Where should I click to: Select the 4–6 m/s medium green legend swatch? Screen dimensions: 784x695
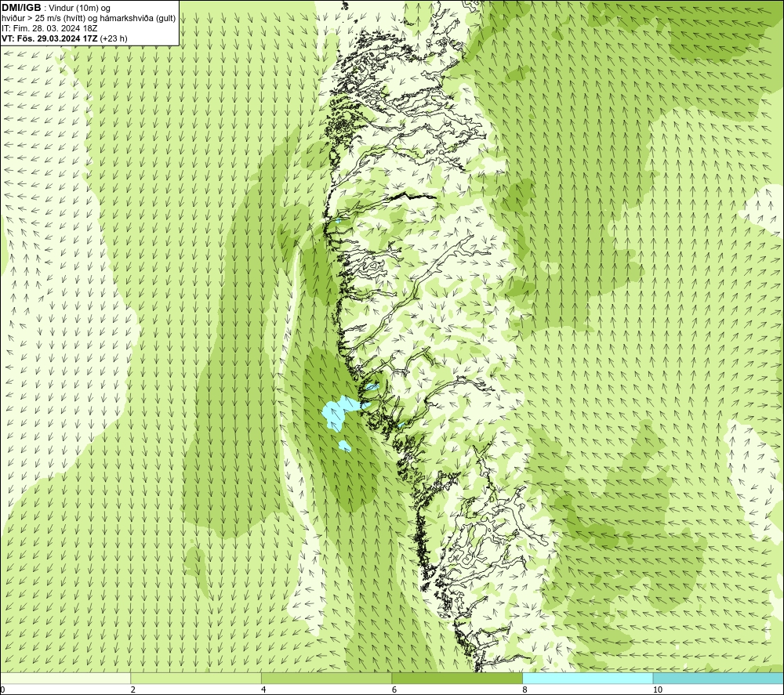click(x=326, y=678)
